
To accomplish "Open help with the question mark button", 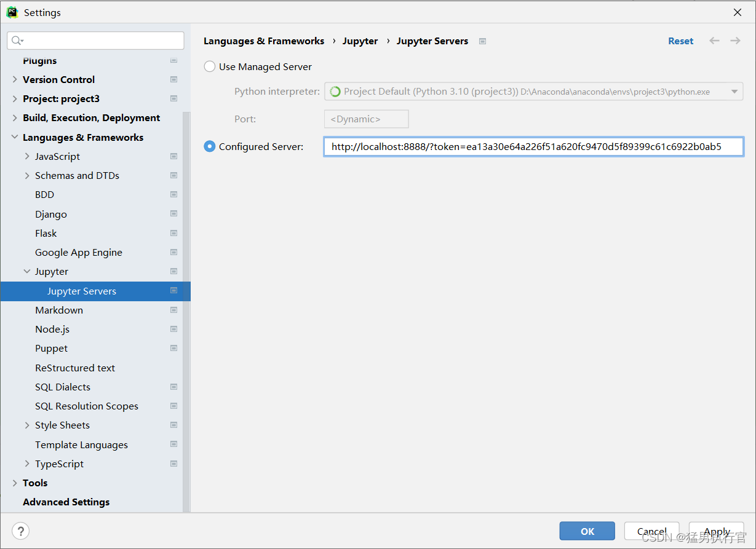I will coord(21,531).
